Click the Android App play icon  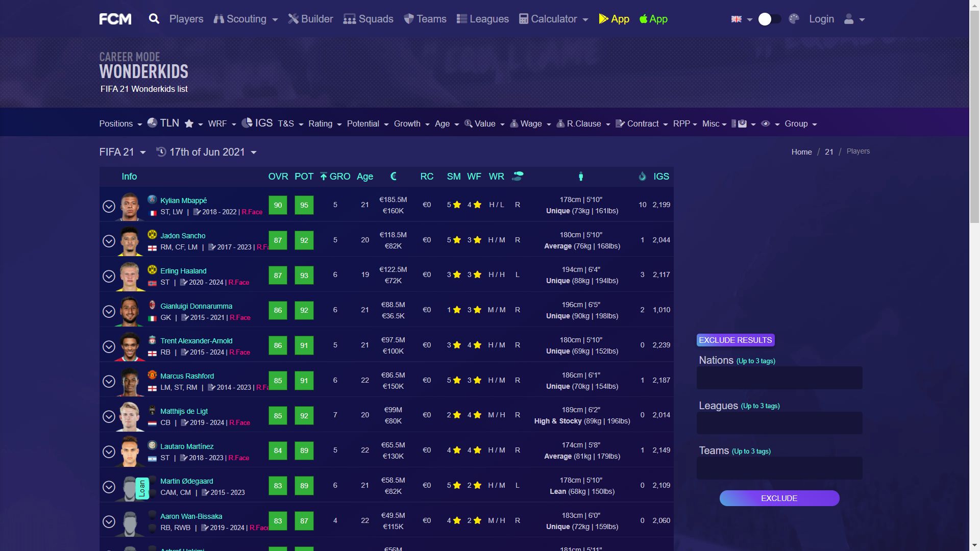click(x=604, y=19)
